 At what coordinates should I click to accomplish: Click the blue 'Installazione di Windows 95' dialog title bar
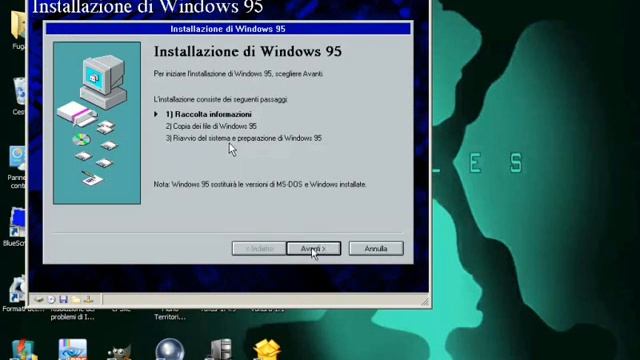[228, 29]
